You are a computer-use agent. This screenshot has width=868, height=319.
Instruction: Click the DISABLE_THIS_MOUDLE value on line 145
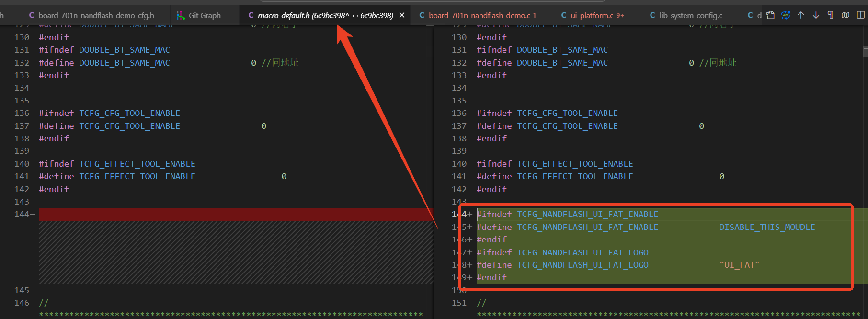coord(767,227)
